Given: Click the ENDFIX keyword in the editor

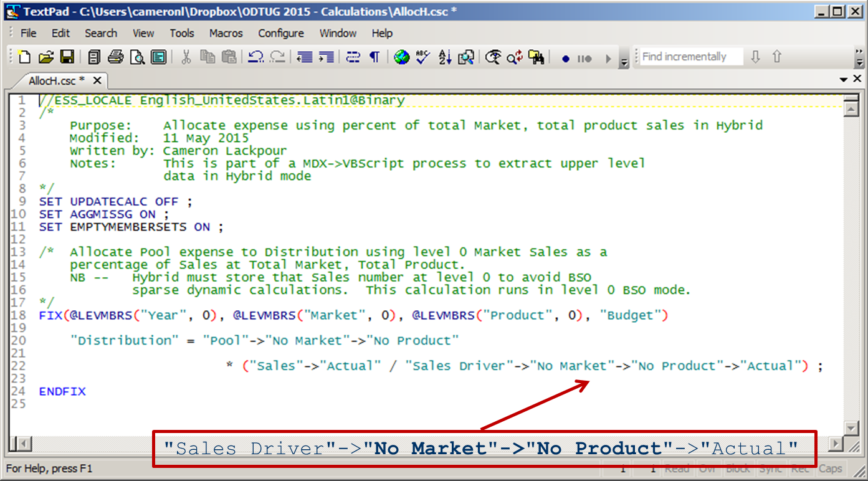Looking at the screenshot, I should tap(62, 391).
